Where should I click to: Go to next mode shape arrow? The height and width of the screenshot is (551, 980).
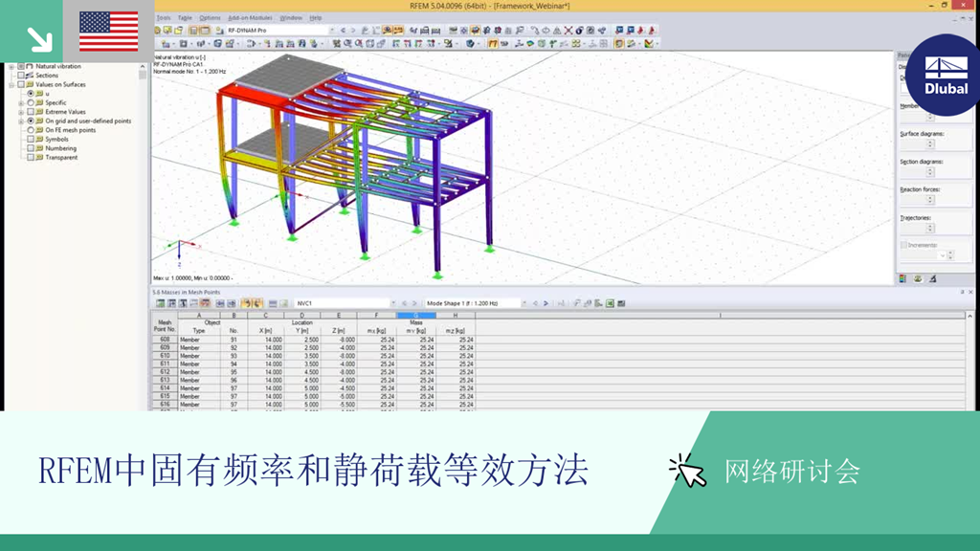point(546,303)
